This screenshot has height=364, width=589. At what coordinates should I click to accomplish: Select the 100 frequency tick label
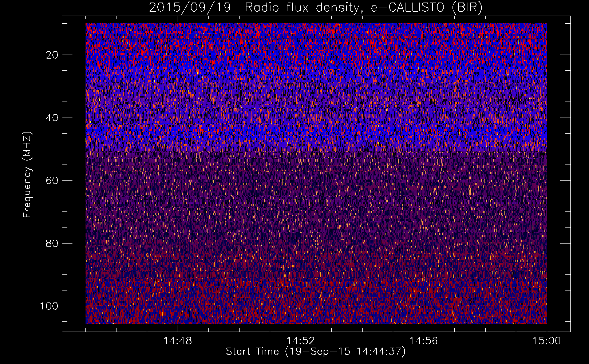pyautogui.click(x=49, y=306)
